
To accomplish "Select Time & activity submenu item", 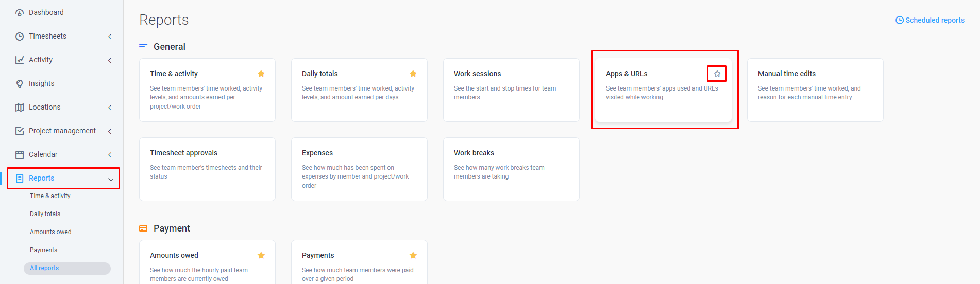I will point(50,196).
